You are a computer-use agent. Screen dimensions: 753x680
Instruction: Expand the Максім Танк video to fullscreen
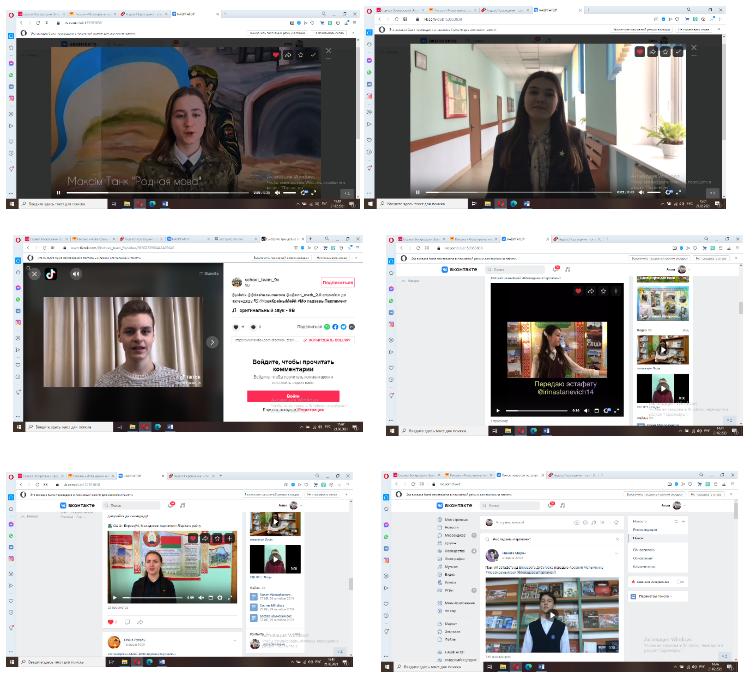[314, 193]
